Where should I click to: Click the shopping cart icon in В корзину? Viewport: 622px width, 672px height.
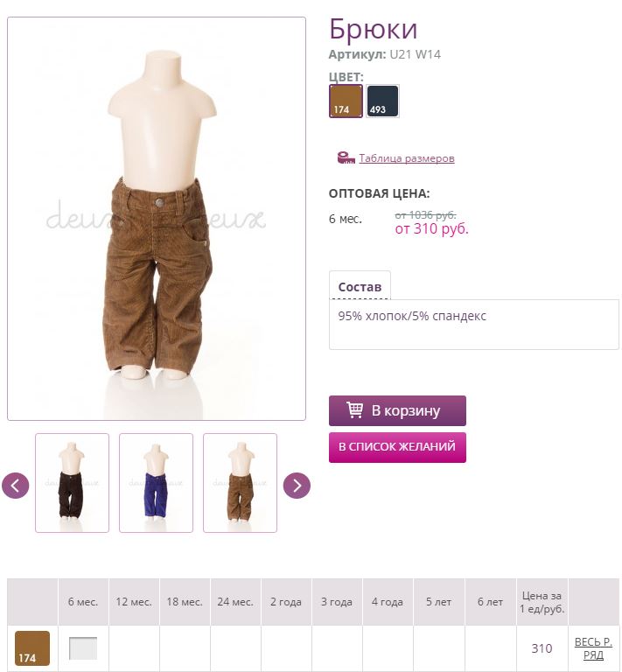354,410
